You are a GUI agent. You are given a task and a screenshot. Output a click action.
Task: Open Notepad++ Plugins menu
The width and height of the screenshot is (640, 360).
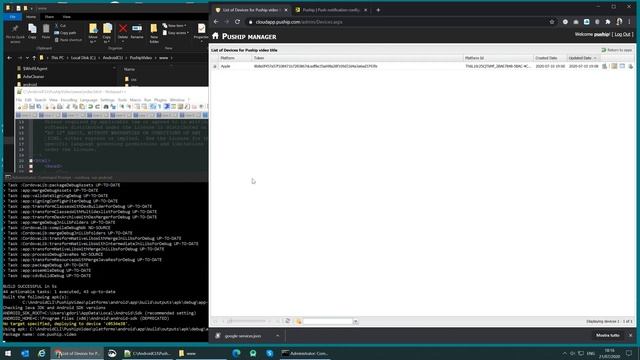[160, 100]
